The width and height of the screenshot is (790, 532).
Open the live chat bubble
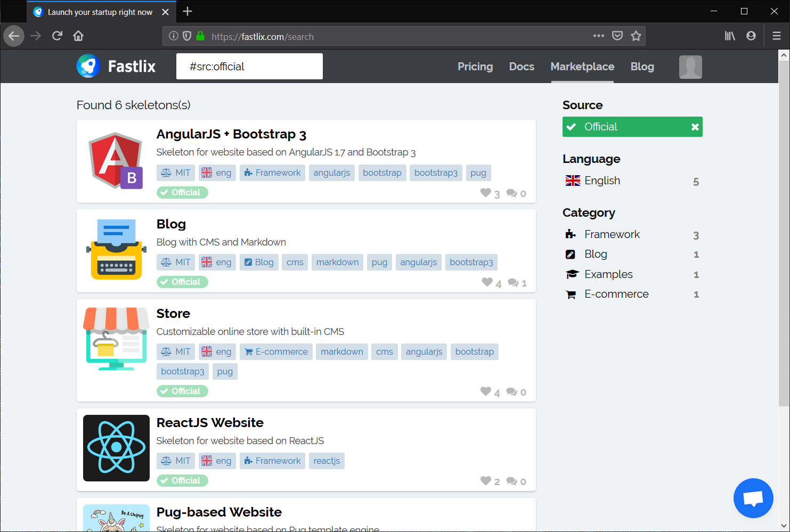pyautogui.click(x=753, y=498)
